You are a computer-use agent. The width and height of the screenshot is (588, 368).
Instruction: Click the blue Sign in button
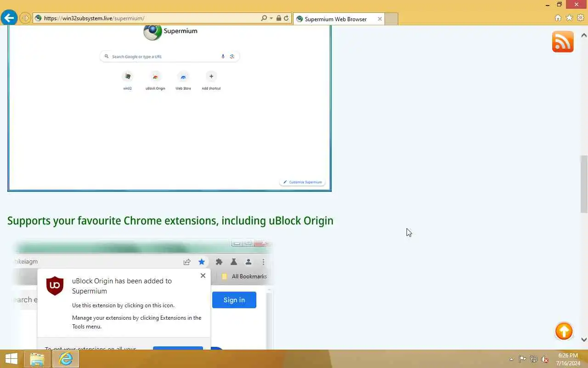[x=234, y=300]
